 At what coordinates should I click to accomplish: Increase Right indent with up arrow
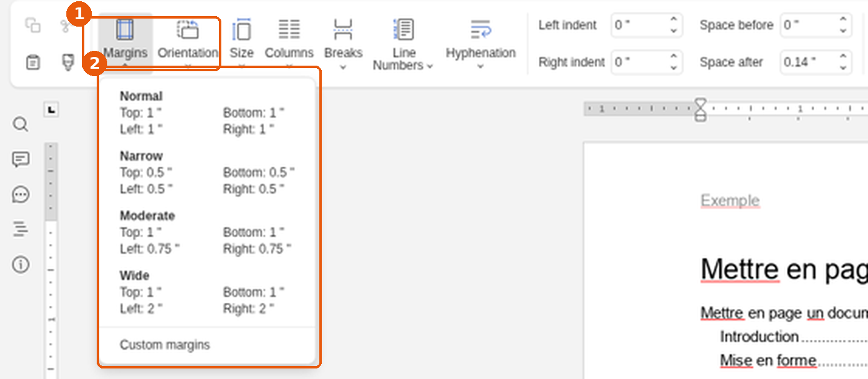point(674,57)
